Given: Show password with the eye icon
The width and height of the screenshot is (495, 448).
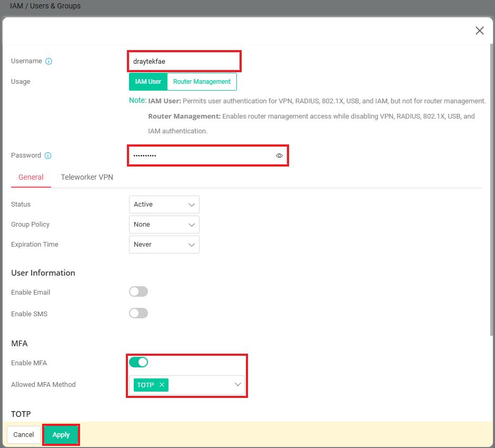Looking at the screenshot, I should click(x=279, y=155).
